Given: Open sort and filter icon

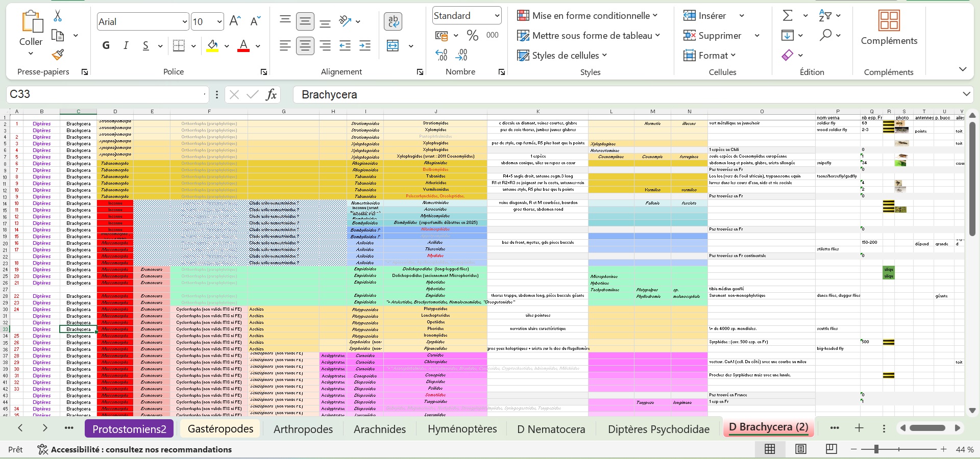Looking at the screenshot, I should [x=825, y=15].
